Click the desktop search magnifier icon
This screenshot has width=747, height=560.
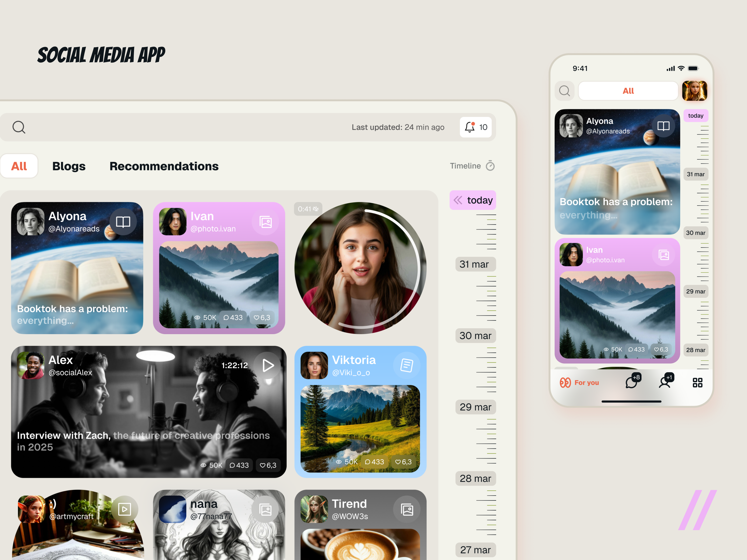click(x=19, y=127)
